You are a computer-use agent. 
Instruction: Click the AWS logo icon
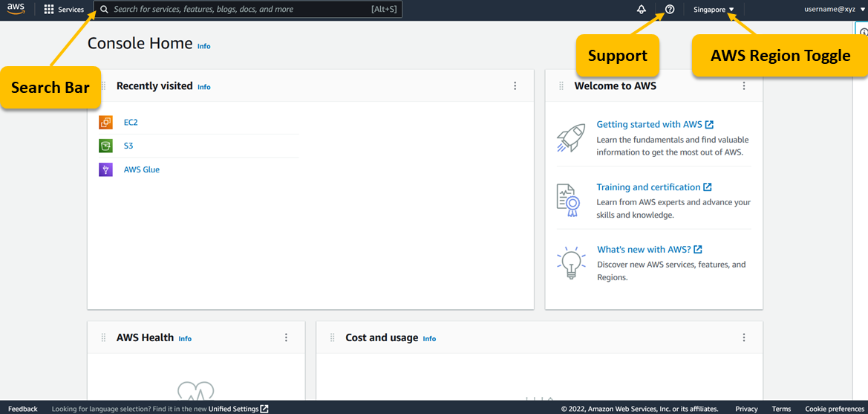16,10
